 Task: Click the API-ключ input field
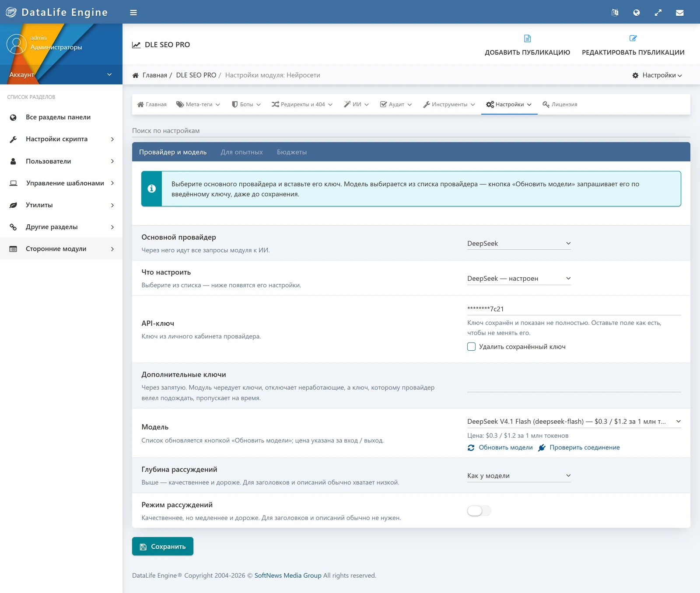[574, 309]
